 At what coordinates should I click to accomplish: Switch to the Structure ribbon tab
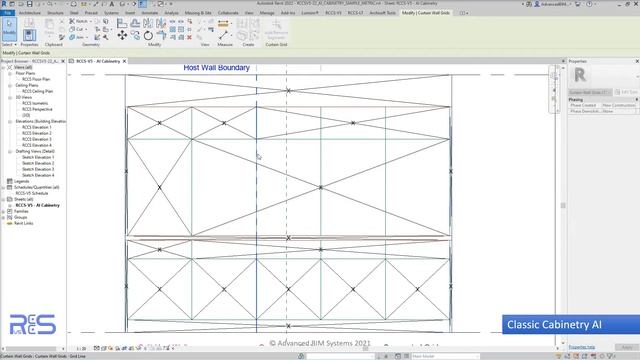pyautogui.click(x=55, y=13)
